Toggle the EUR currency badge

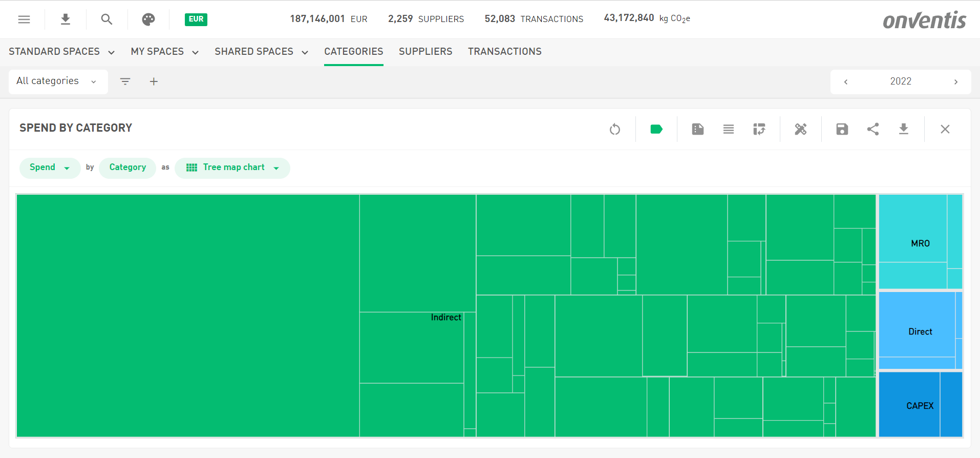click(196, 19)
